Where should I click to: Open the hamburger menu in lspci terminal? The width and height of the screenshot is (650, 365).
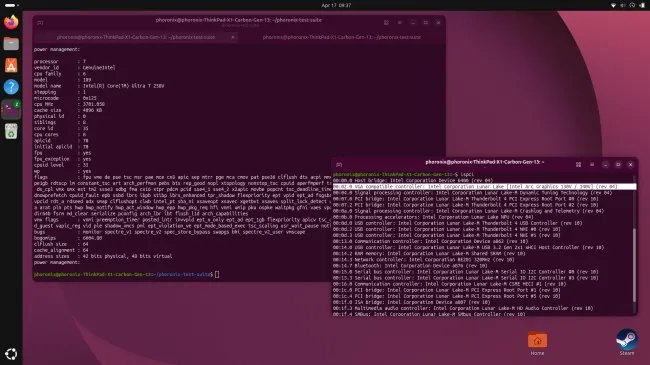592,165
